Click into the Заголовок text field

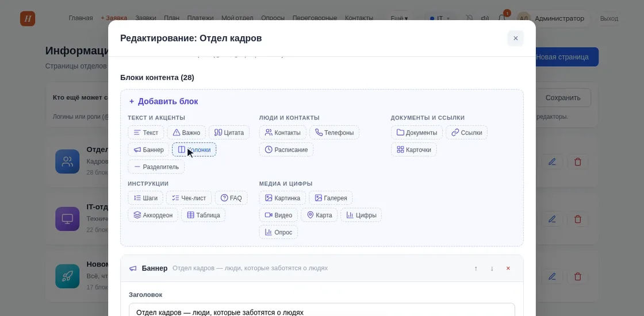pos(321,310)
